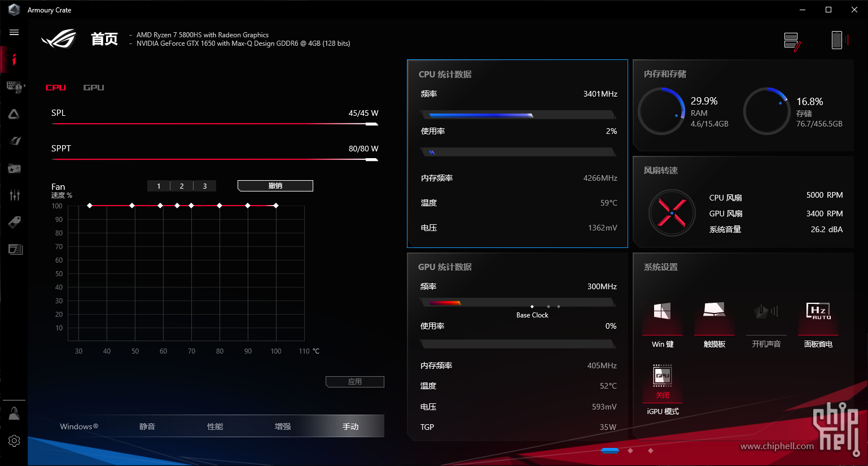Click the fan curve point at 50°C
Image resolution: width=868 pixels, height=466 pixels.
coord(132,206)
